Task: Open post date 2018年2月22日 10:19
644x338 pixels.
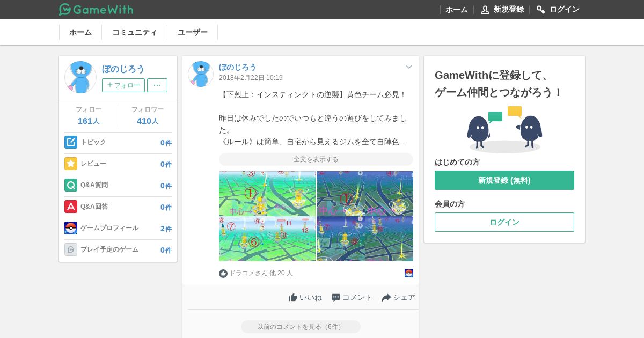Action: [x=251, y=78]
